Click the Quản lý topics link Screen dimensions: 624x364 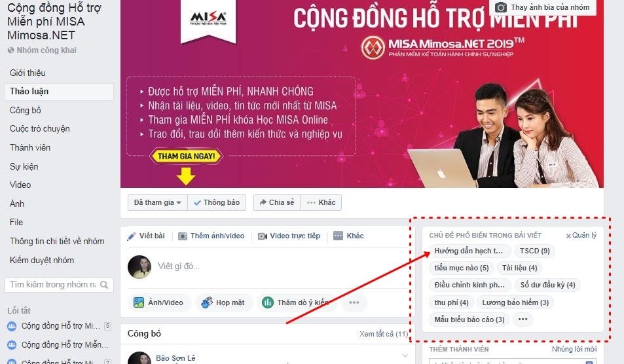[581, 236]
